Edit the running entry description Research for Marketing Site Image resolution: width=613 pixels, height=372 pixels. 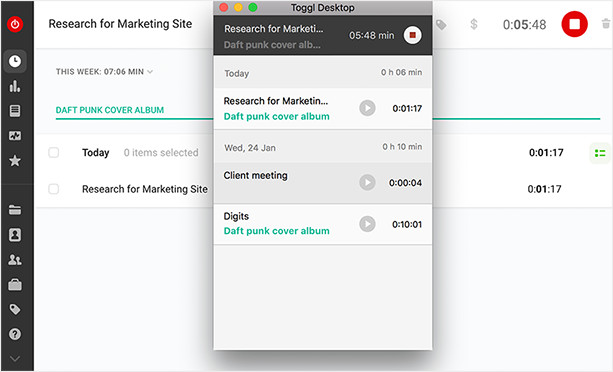click(120, 24)
